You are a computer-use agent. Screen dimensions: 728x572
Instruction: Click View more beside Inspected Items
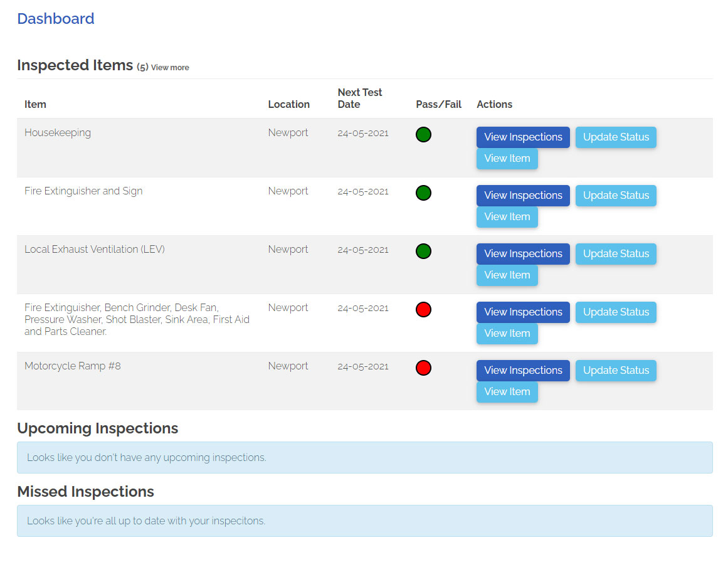(169, 68)
